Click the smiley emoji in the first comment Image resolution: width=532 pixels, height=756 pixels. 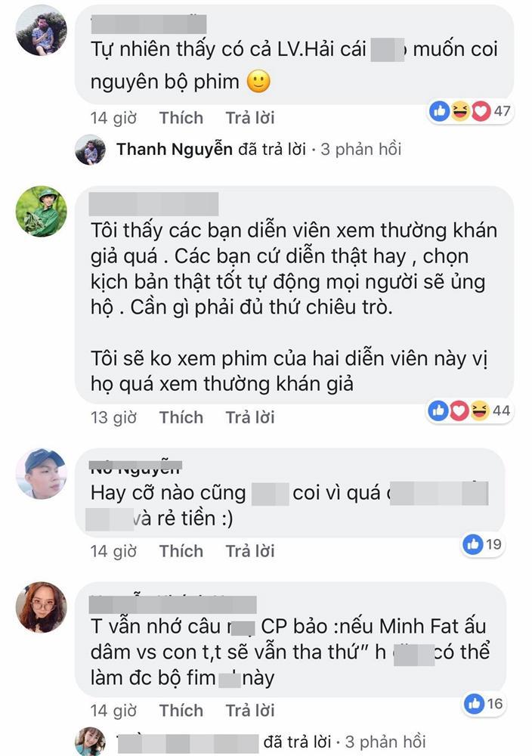pyautogui.click(x=258, y=79)
